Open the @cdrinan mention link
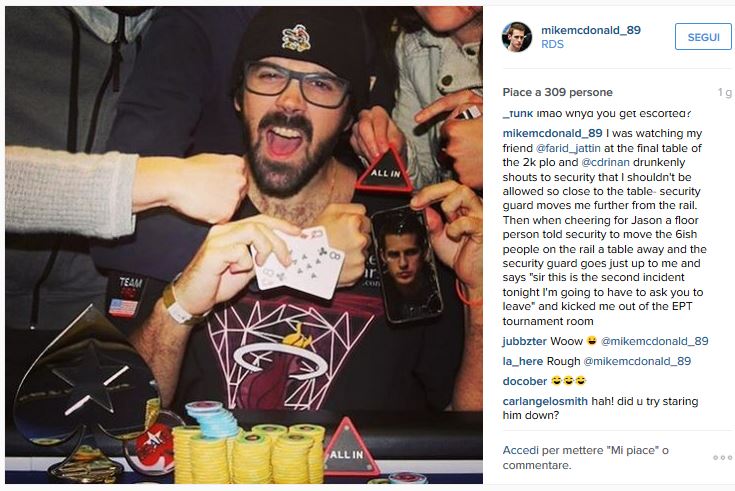 (605, 162)
